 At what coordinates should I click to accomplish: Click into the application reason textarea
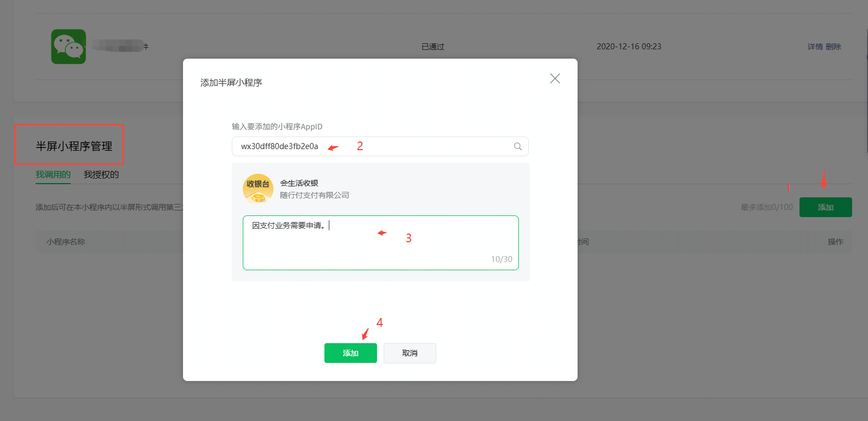[x=381, y=243]
